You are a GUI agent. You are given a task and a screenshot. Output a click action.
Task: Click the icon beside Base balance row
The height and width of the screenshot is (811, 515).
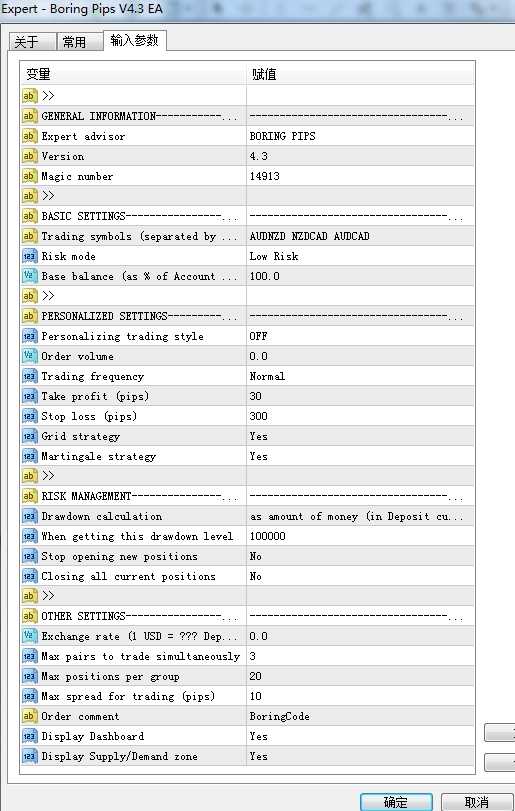[29, 276]
